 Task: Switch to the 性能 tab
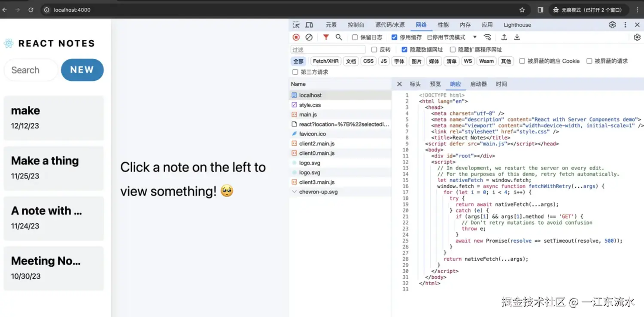tap(443, 25)
